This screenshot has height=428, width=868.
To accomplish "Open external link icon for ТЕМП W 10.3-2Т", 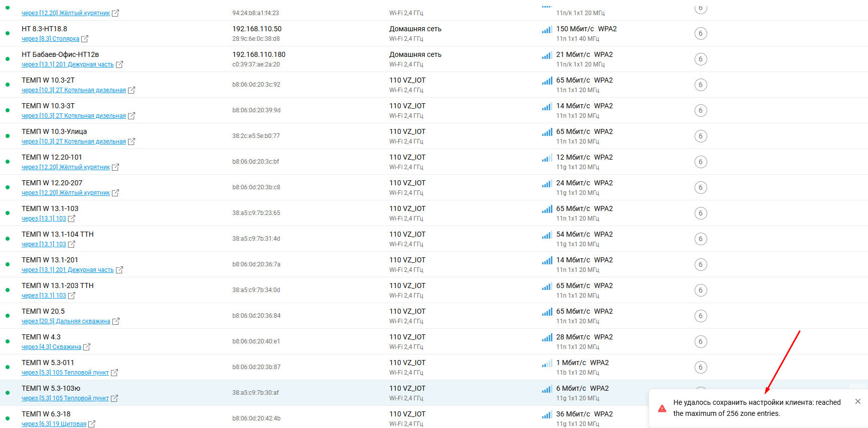I will 132,90.
